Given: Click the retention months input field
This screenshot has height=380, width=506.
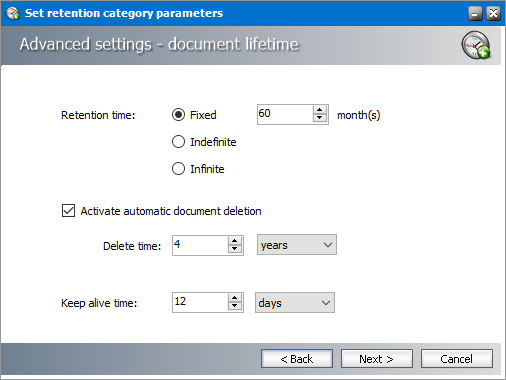Looking at the screenshot, I should pyautogui.click(x=285, y=114).
